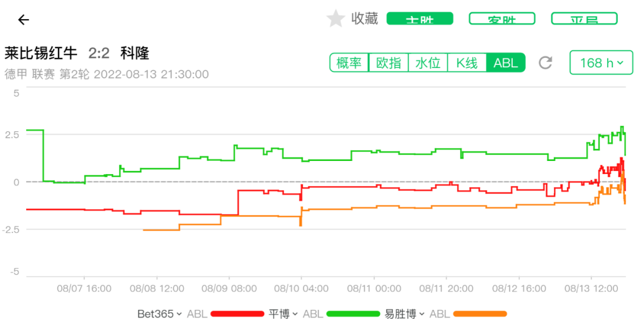Expand the 平博 bookmaker dropdown
This screenshot has height=335, width=644.
click(x=282, y=314)
